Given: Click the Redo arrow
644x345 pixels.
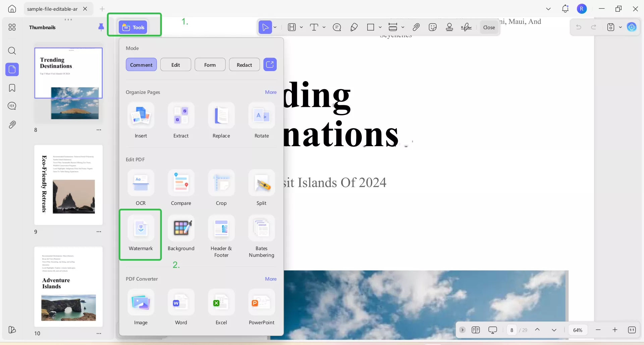Looking at the screenshot, I should [x=594, y=27].
